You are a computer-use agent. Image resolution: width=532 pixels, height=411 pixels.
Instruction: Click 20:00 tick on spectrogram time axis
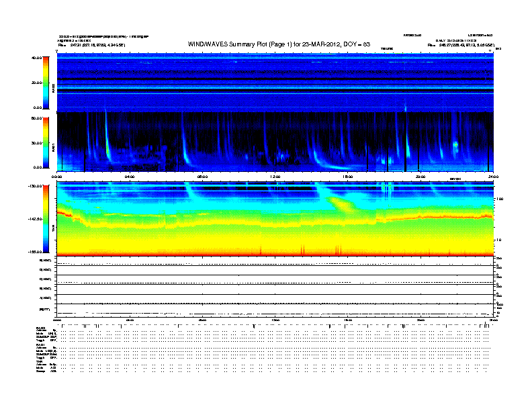tap(420, 177)
